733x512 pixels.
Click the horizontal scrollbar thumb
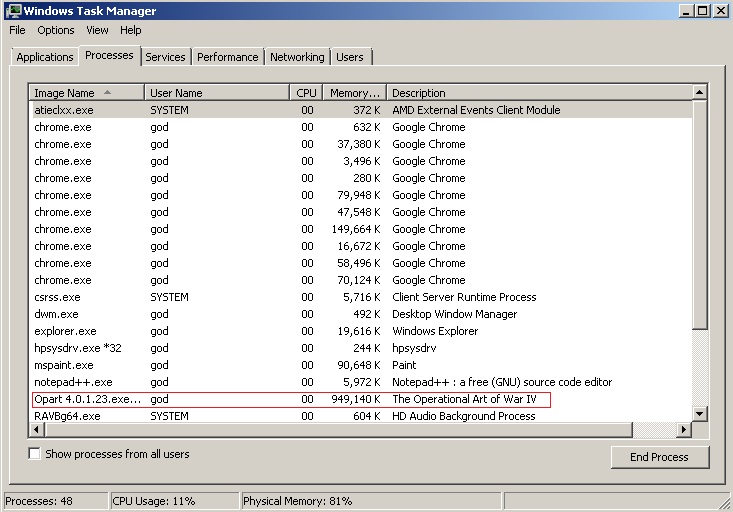[x=338, y=429]
